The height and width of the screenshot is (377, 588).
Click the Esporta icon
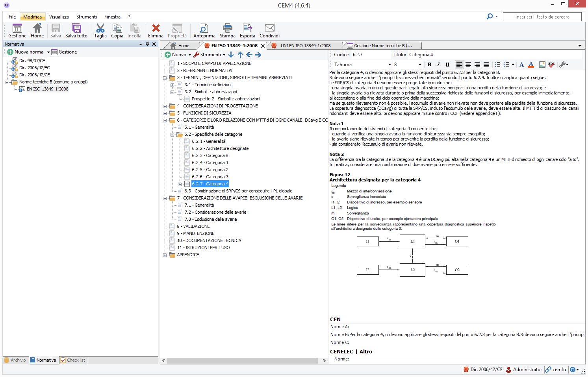point(247,31)
